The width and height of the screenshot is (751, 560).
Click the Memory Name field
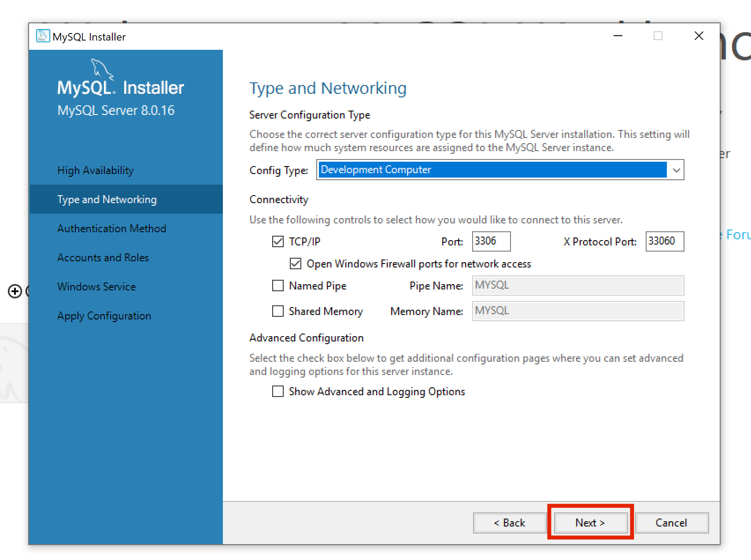[578, 311]
